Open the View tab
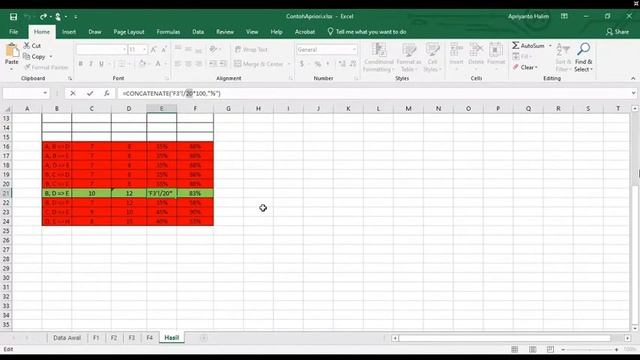Screen dimensions: 640x360 tap(252, 32)
